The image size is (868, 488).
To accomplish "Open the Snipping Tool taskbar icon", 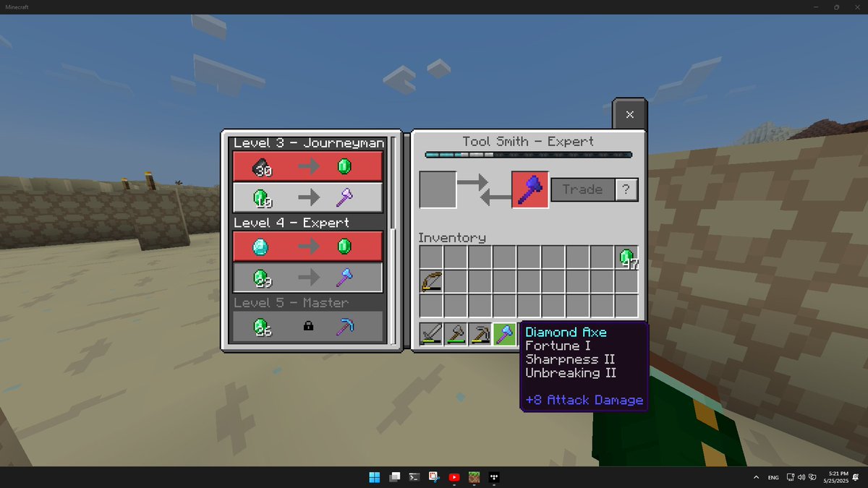I will point(434,477).
